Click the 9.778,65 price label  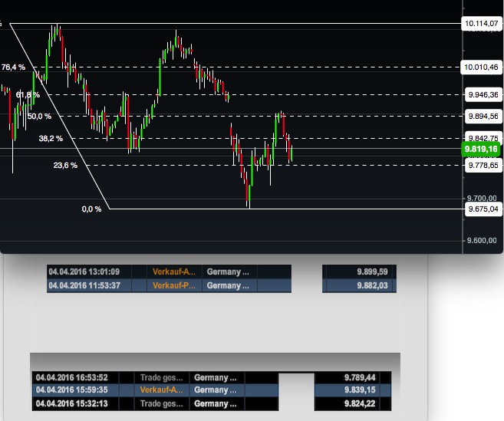(x=483, y=165)
